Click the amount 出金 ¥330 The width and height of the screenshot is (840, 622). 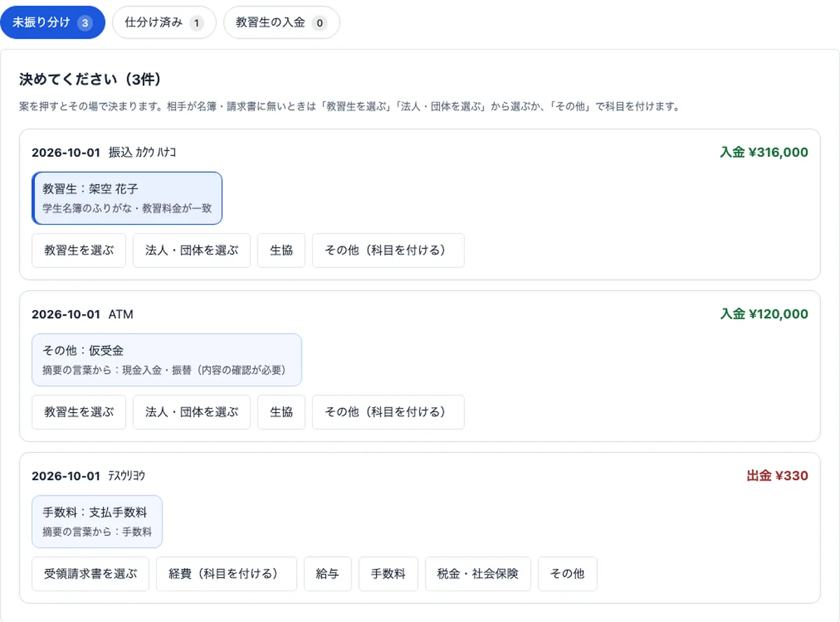(777, 476)
